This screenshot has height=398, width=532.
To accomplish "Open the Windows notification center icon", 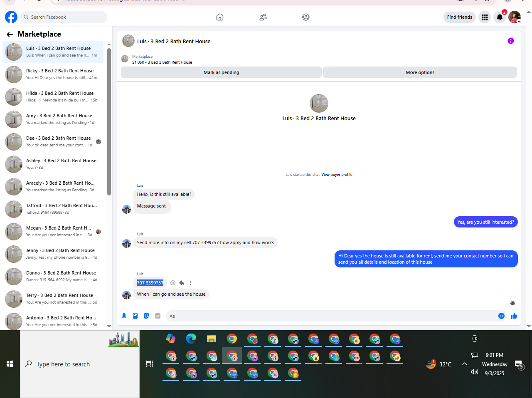I will [x=519, y=365].
